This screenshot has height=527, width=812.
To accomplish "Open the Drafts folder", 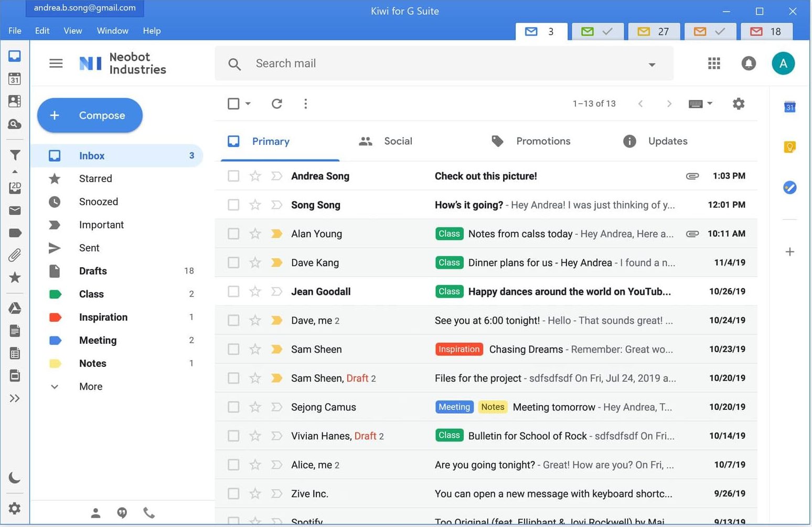I will click(x=93, y=271).
